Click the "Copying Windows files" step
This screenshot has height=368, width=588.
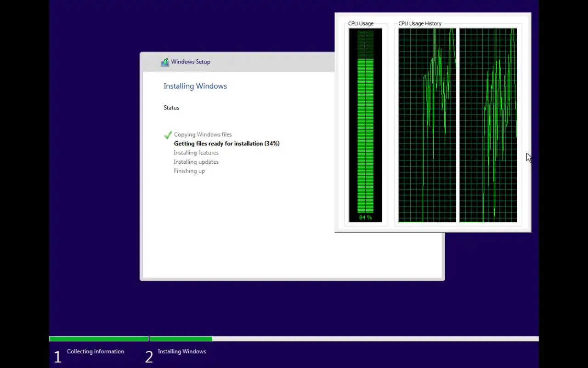coord(203,134)
